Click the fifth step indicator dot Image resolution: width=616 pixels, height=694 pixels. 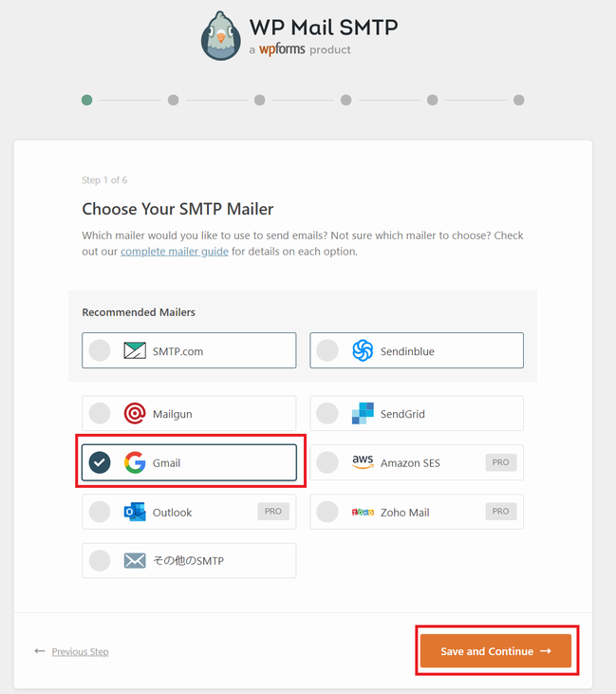433,100
